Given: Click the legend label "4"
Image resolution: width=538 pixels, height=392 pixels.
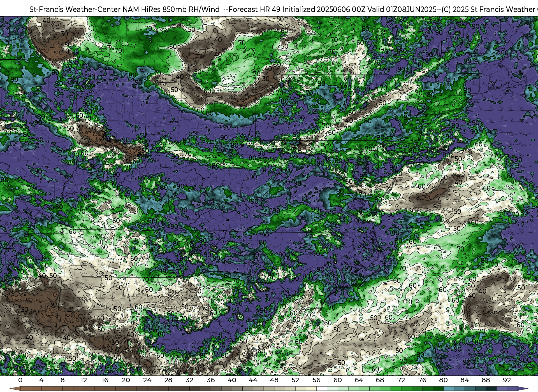Looking at the screenshot, I should (x=41, y=380).
